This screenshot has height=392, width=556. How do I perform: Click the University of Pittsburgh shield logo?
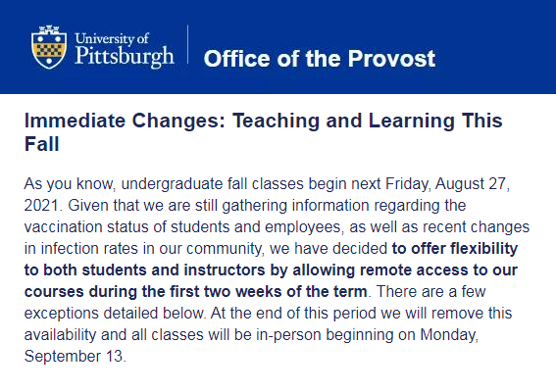point(49,47)
